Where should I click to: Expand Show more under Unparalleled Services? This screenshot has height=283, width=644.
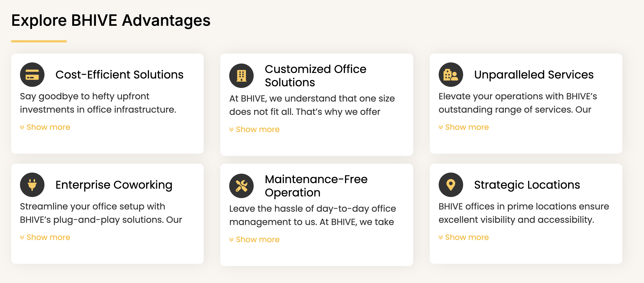pos(464,127)
